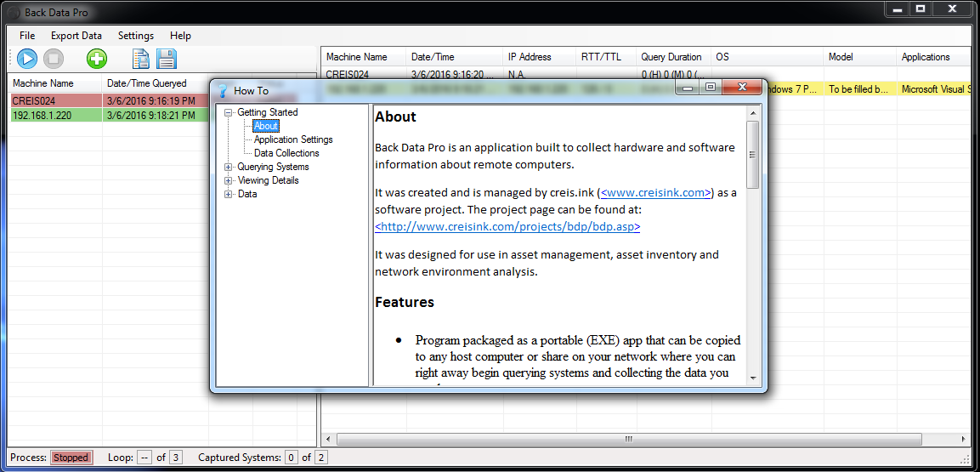Expand the Data tree node
The image size is (980, 472).
pyautogui.click(x=228, y=195)
